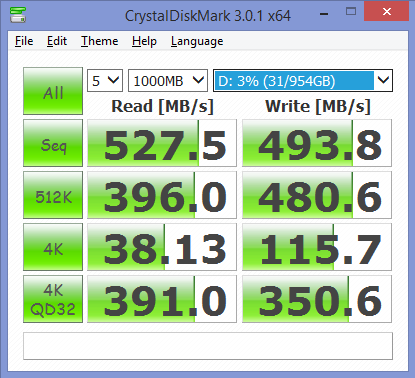
Task: Close the CrystalDiskMark window
Action: pyautogui.click(x=387, y=11)
